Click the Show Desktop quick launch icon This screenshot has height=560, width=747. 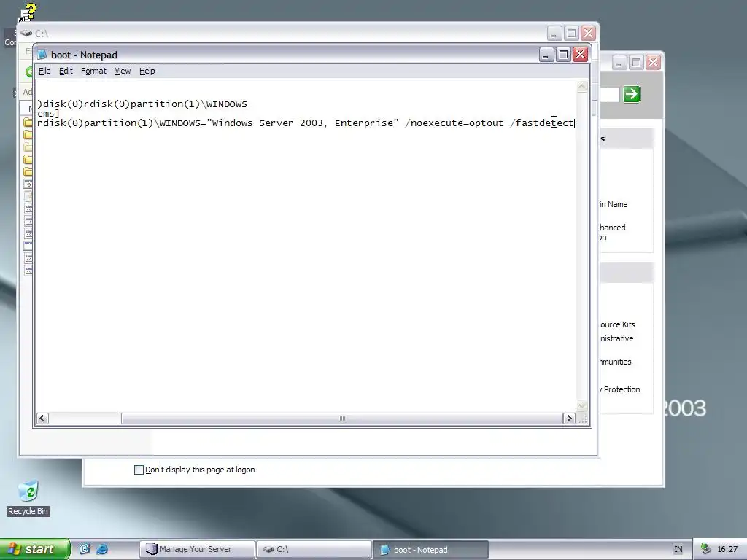click(85, 549)
